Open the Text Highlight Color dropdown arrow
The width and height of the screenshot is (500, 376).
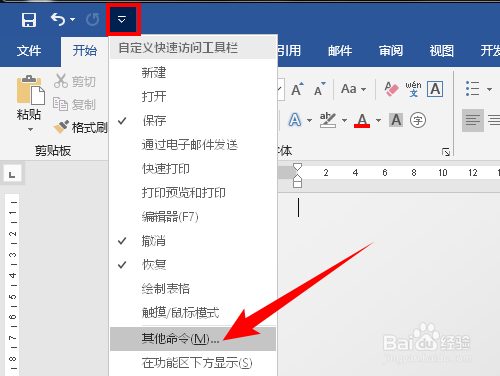point(345,120)
